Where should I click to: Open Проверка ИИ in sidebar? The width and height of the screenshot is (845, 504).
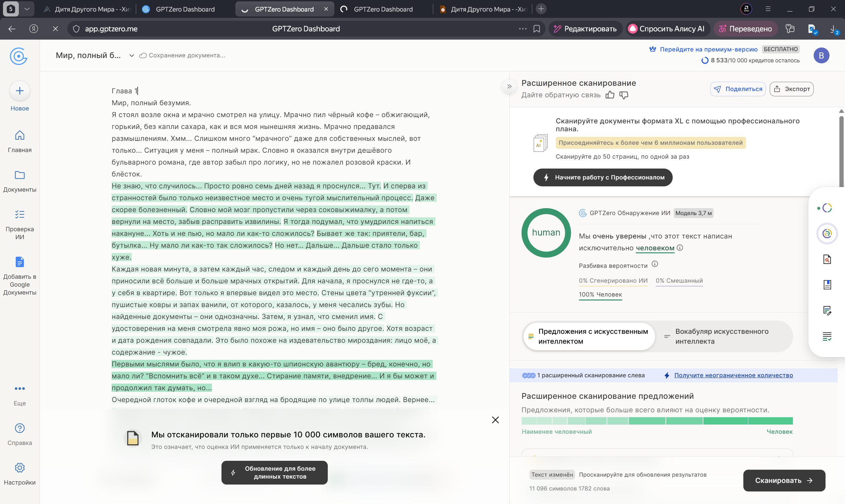click(x=20, y=215)
